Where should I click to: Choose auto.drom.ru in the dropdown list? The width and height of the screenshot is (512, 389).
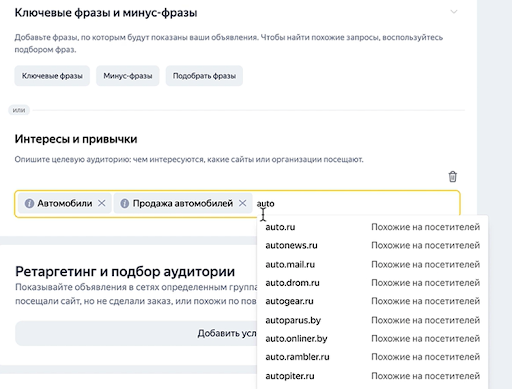tap(372, 283)
